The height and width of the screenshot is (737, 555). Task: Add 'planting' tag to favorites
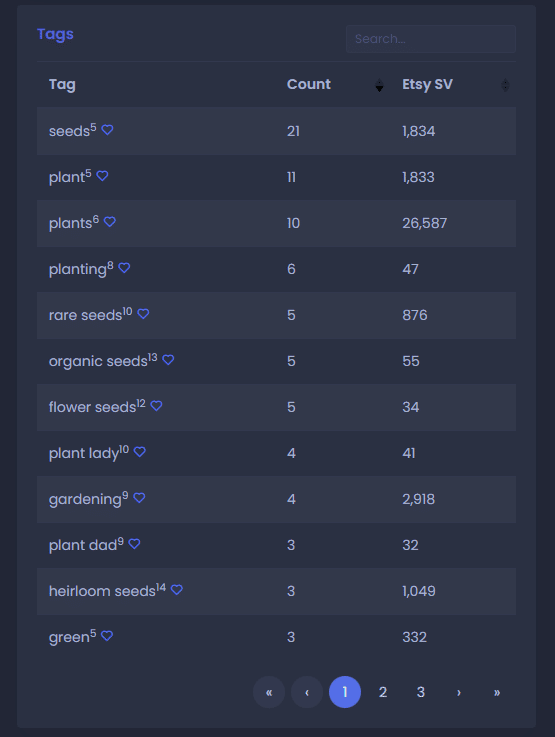pyautogui.click(x=124, y=268)
